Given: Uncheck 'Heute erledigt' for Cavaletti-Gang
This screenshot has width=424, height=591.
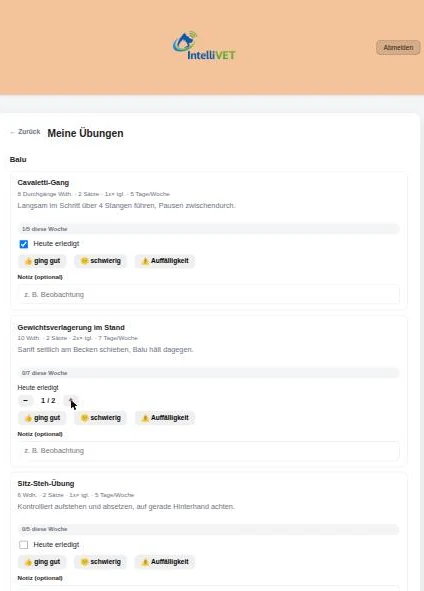Looking at the screenshot, I should (x=24, y=244).
